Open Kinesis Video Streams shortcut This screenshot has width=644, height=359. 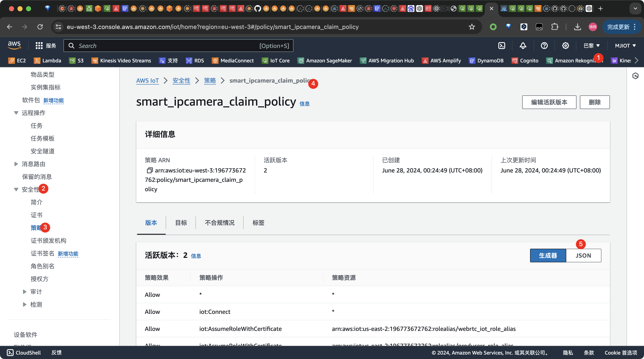tap(121, 61)
